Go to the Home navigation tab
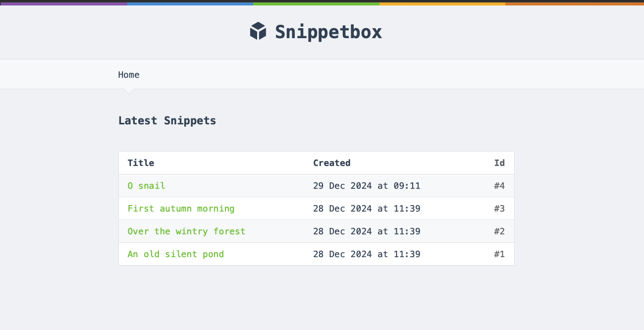The height and width of the screenshot is (330, 644). 129,75
